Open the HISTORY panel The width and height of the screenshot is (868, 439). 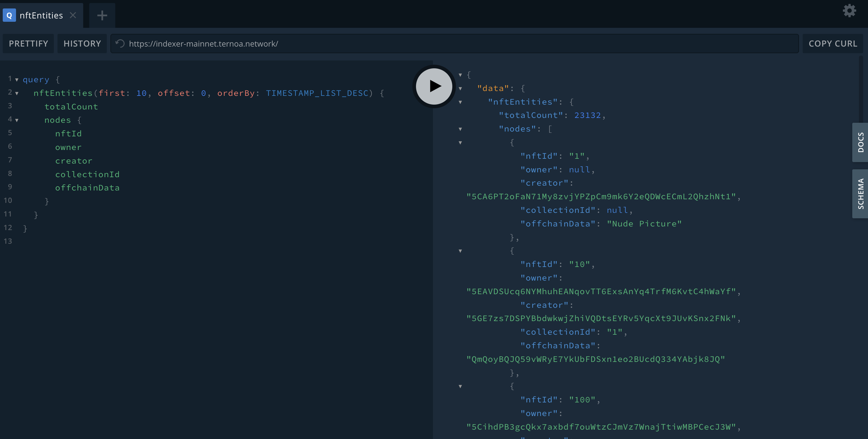click(x=82, y=44)
